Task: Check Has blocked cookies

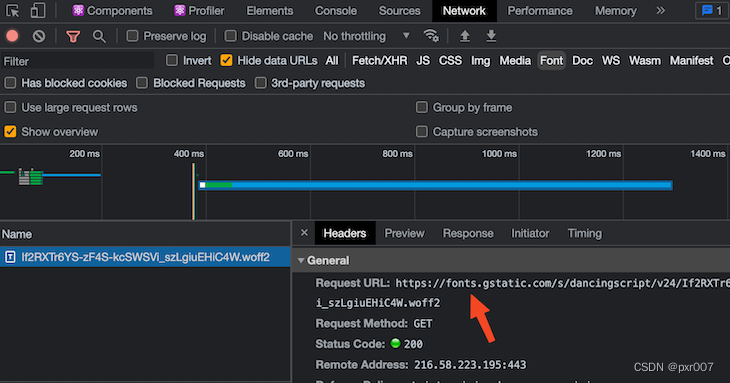Action: [10, 83]
